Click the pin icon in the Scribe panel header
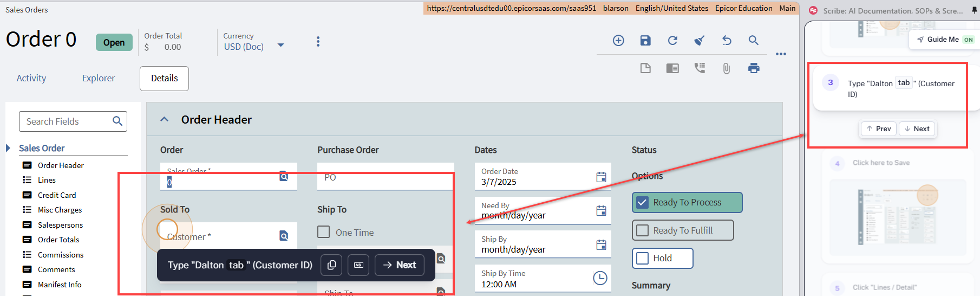The height and width of the screenshot is (296, 980). click(x=975, y=10)
